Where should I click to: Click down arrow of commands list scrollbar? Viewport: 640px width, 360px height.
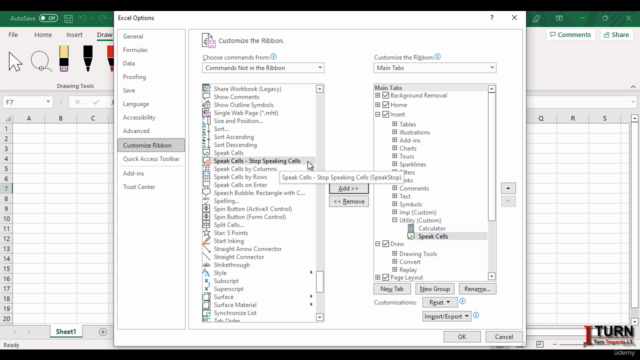[320, 317]
